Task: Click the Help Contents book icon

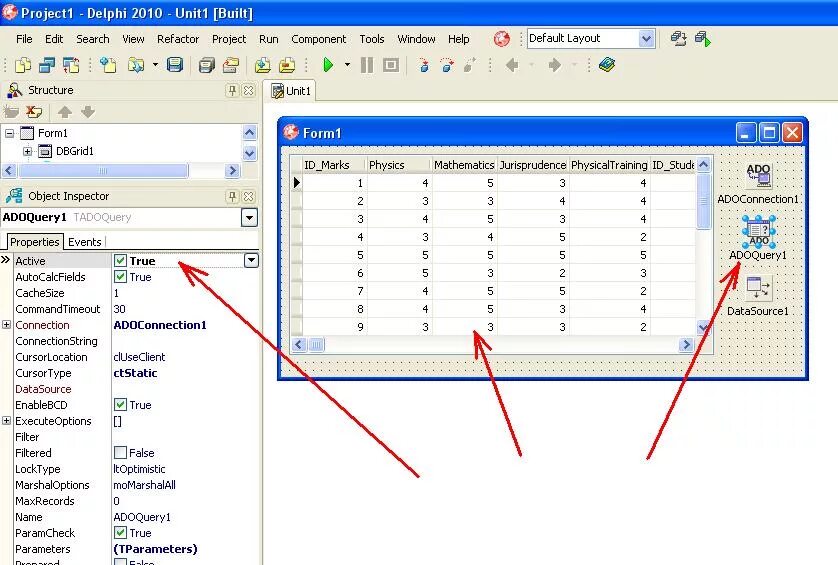Action: point(607,65)
